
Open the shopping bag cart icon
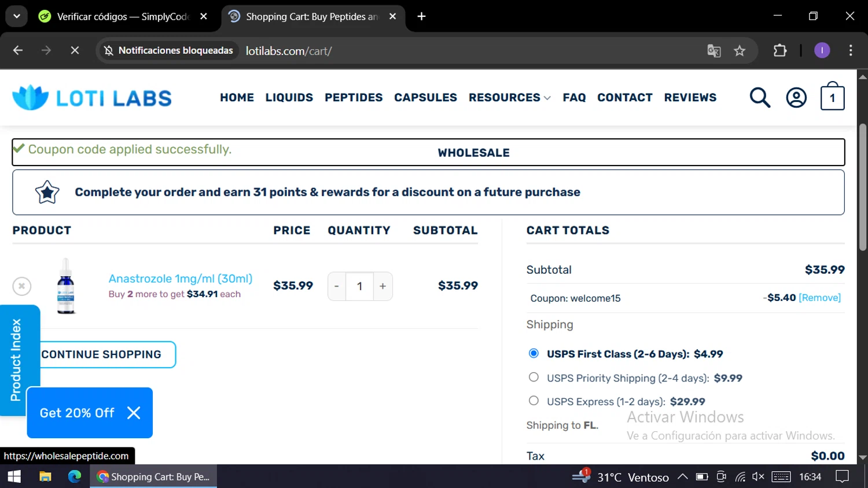[x=832, y=96]
